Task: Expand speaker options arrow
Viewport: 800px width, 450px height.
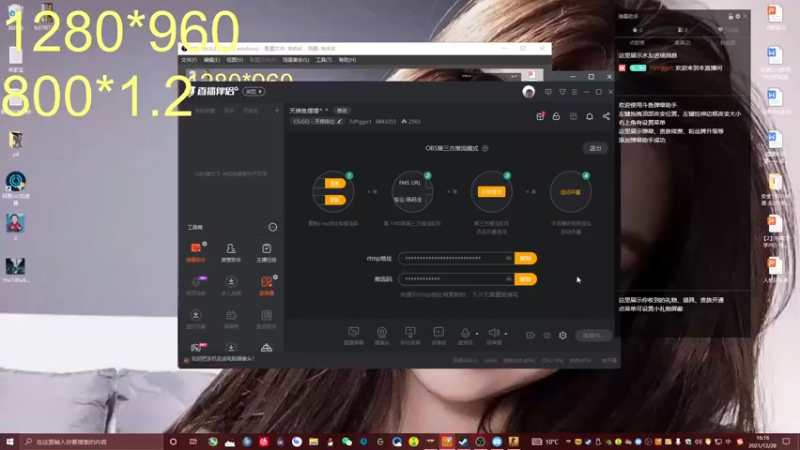Action: click(506, 334)
